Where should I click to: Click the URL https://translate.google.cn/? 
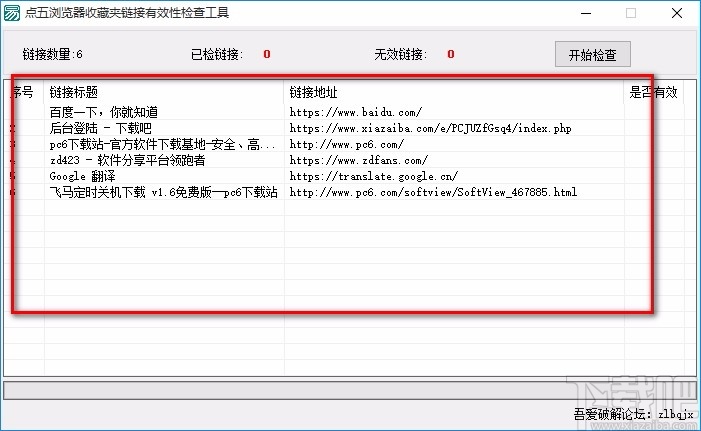coord(373,176)
